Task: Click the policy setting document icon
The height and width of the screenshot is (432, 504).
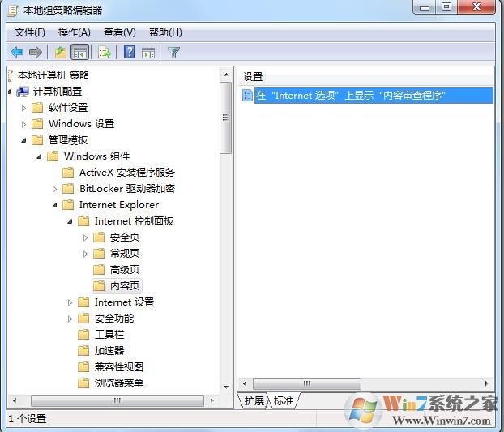Action: coord(247,96)
